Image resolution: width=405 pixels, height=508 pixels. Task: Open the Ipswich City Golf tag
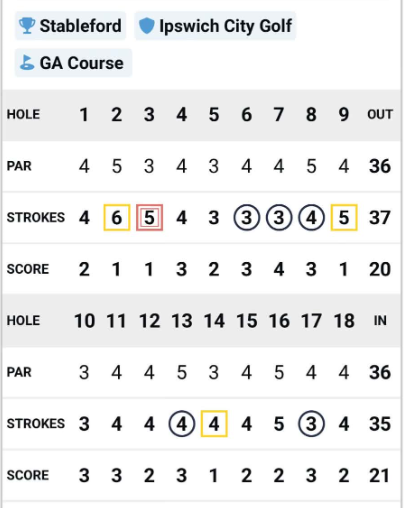click(215, 26)
